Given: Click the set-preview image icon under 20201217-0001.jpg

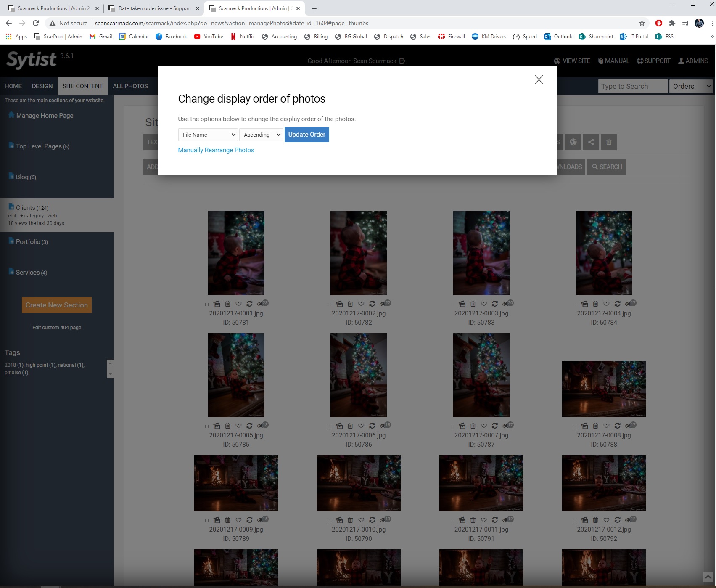Looking at the screenshot, I should [217, 304].
